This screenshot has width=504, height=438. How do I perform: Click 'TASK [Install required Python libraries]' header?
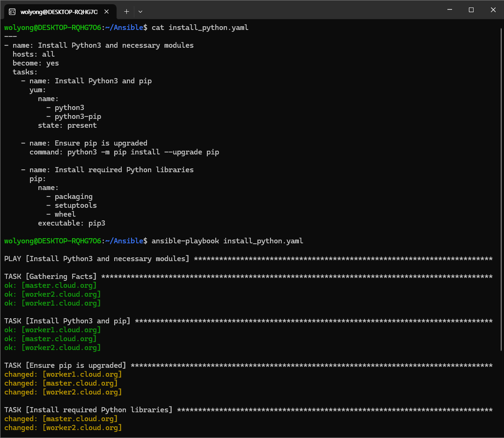(88, 410)
